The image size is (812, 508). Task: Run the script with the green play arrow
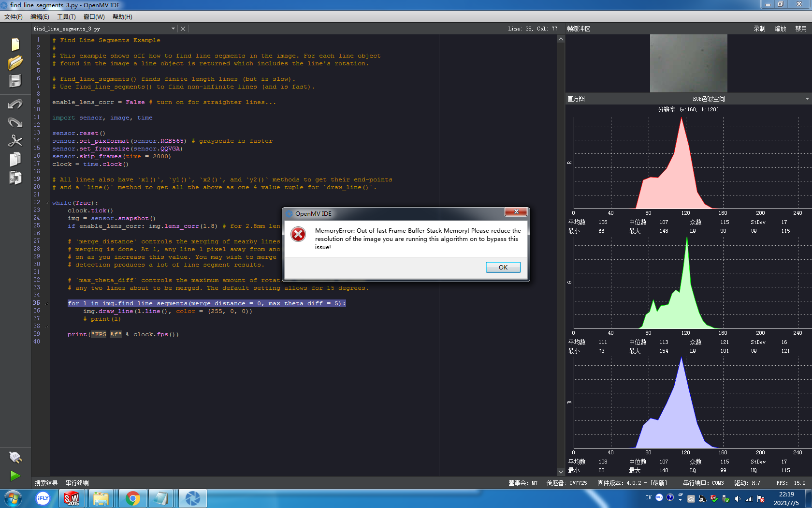pos(15,476)
